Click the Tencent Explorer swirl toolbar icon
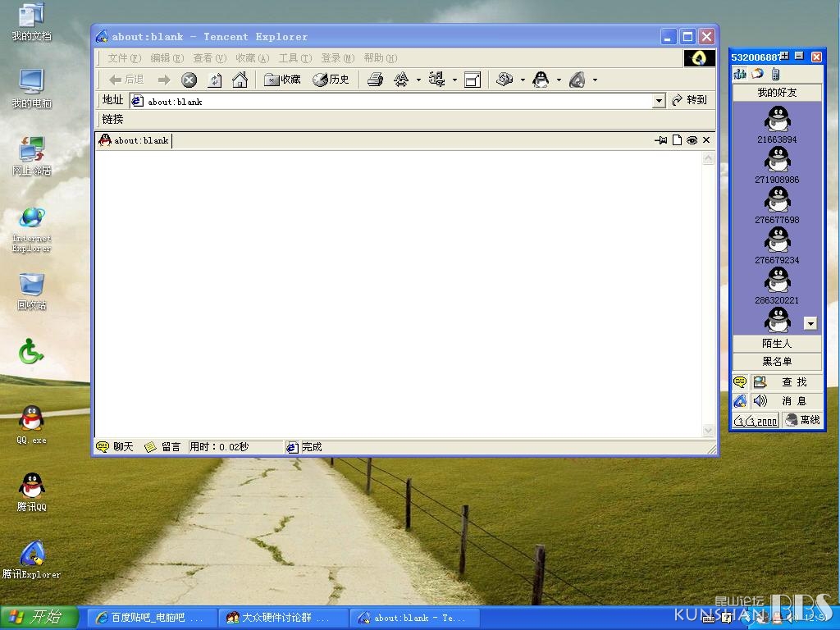The height and width of the screenshot is (630, 840). coord(577,80)
